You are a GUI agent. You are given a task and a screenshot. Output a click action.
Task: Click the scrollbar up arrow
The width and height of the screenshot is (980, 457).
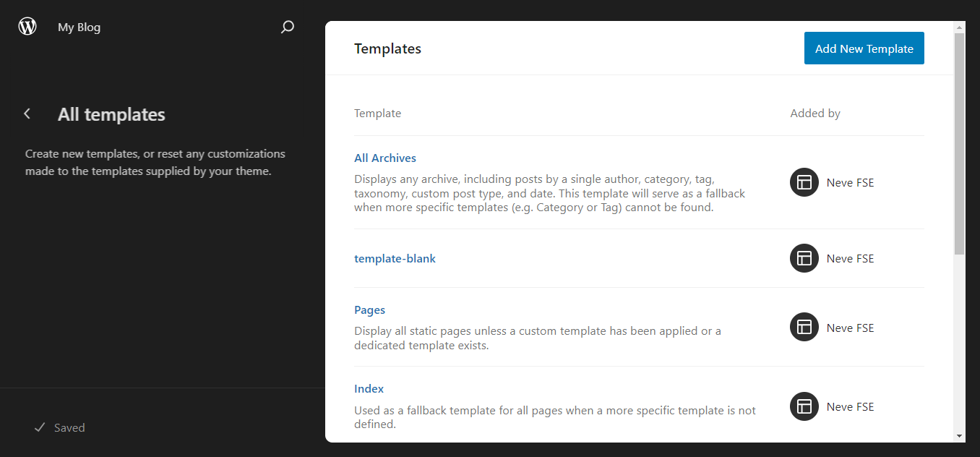[x=959, y=27]
